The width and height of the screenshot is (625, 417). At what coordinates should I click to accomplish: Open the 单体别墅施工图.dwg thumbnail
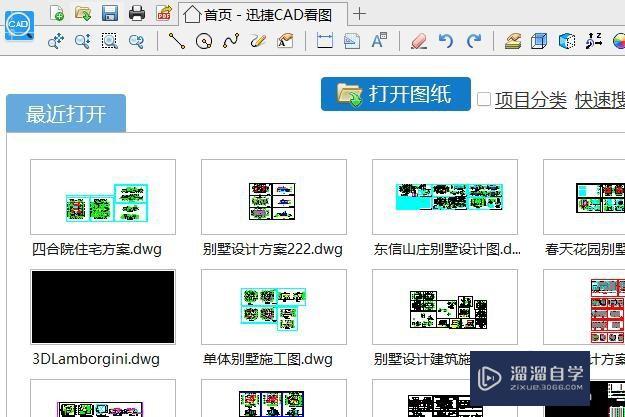(274, 307)
